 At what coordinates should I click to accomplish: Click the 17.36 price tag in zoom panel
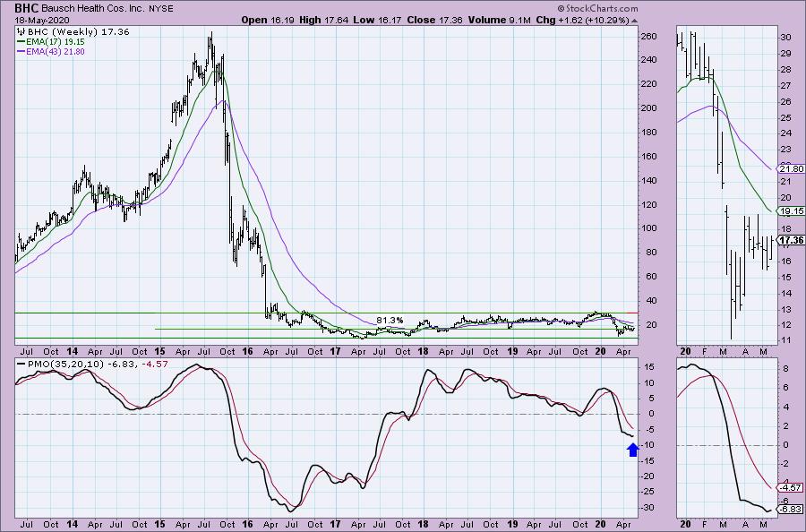pyautogui.click(x=792, y=240)
